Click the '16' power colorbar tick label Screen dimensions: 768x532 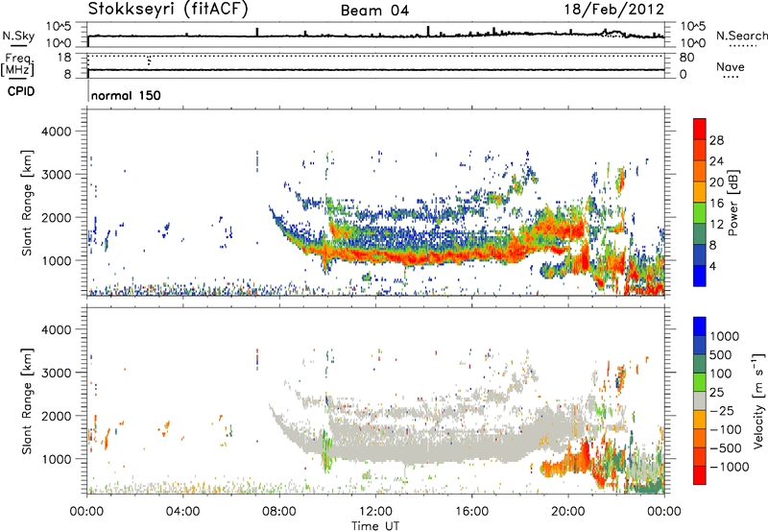click(x=716, y=204)
